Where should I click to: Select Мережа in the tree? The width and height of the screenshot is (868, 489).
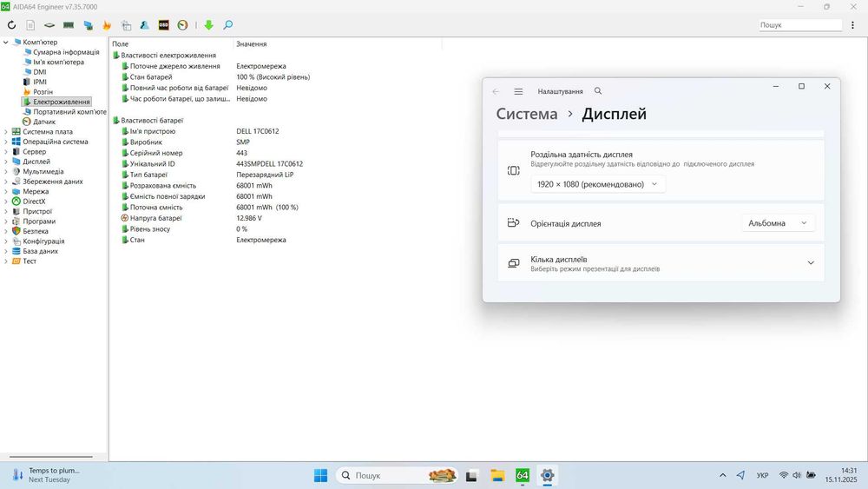tap(36, 192)
